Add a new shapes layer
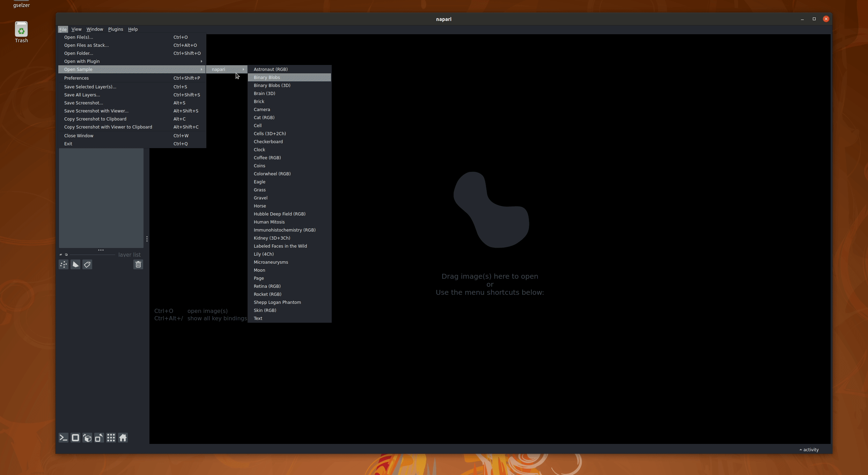Image resolution: width=868 pixels, height=475 pixels. pos(75,264)
